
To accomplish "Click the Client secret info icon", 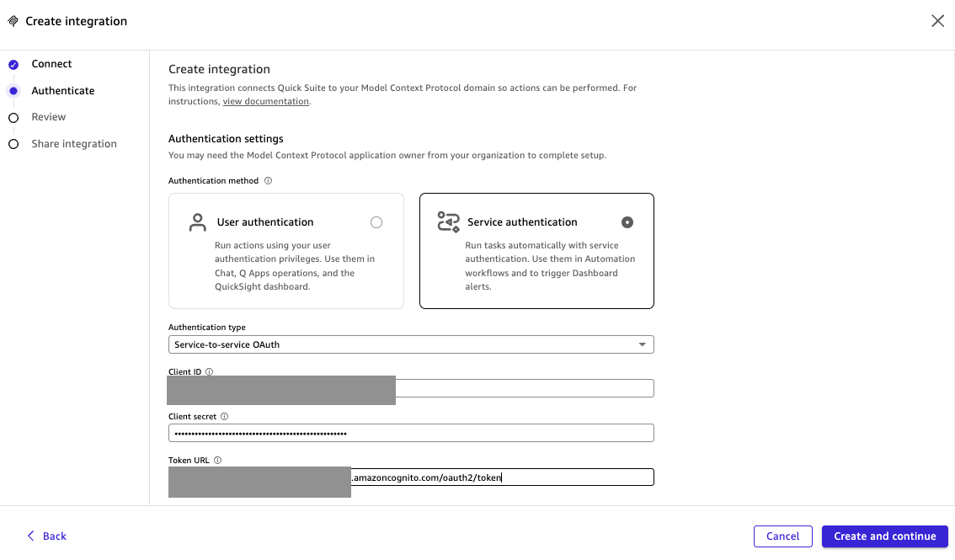I will pos(224,416).
